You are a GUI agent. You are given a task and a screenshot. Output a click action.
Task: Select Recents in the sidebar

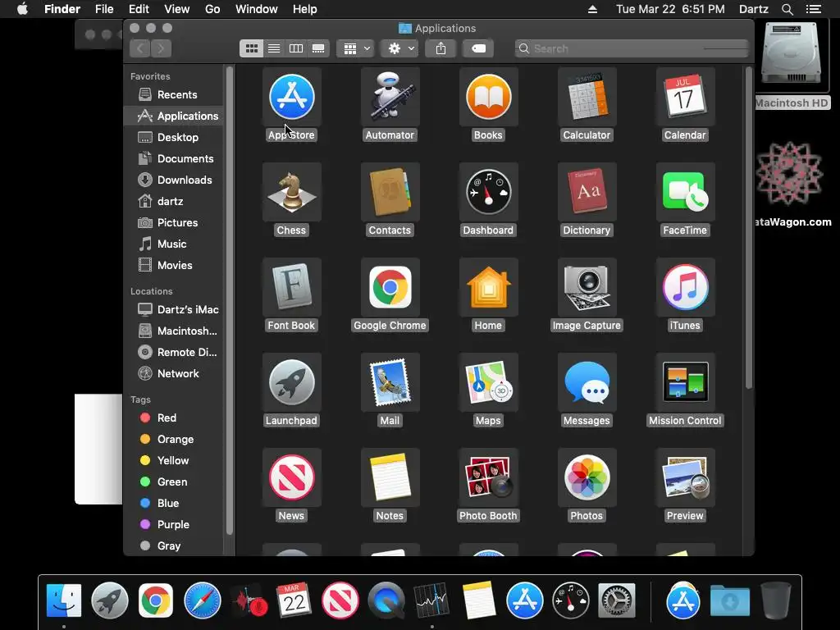(x=174, y=95)
